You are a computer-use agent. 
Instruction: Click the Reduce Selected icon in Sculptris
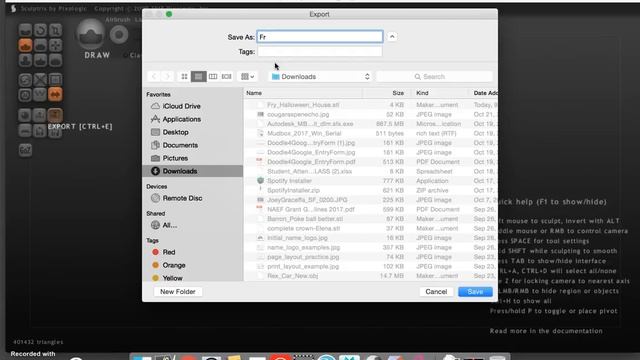40,80
